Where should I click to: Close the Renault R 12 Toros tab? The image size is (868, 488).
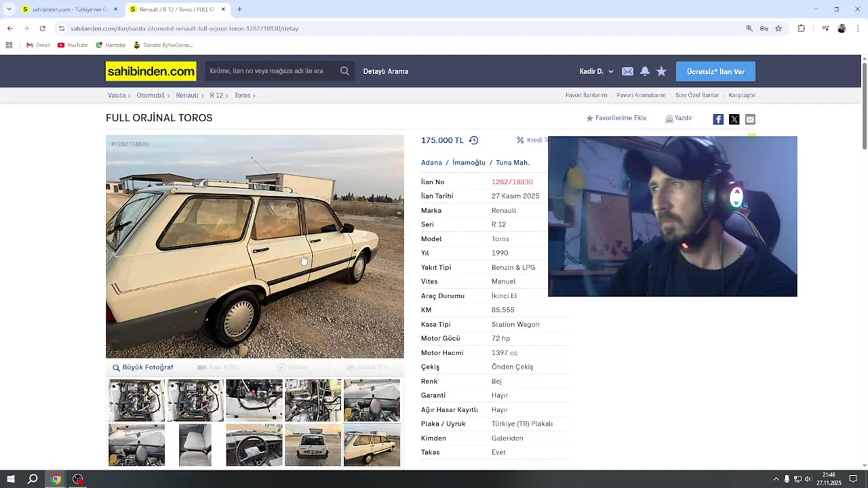[223, 9]
